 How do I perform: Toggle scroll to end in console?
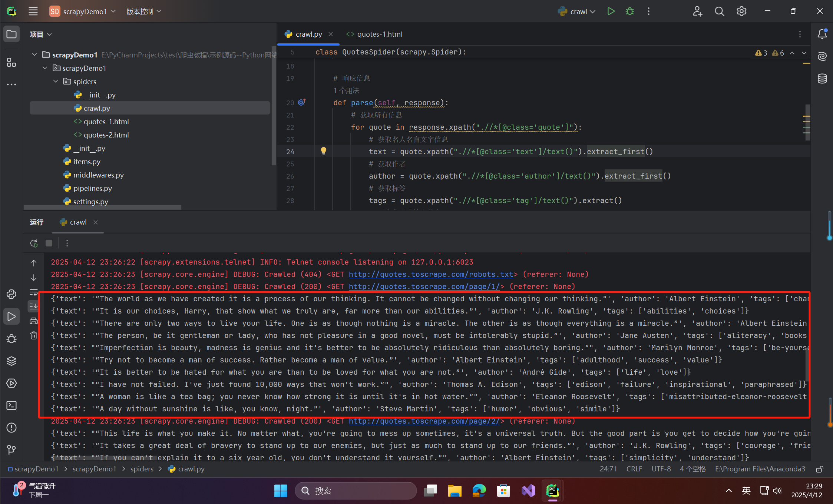point(34,306)
